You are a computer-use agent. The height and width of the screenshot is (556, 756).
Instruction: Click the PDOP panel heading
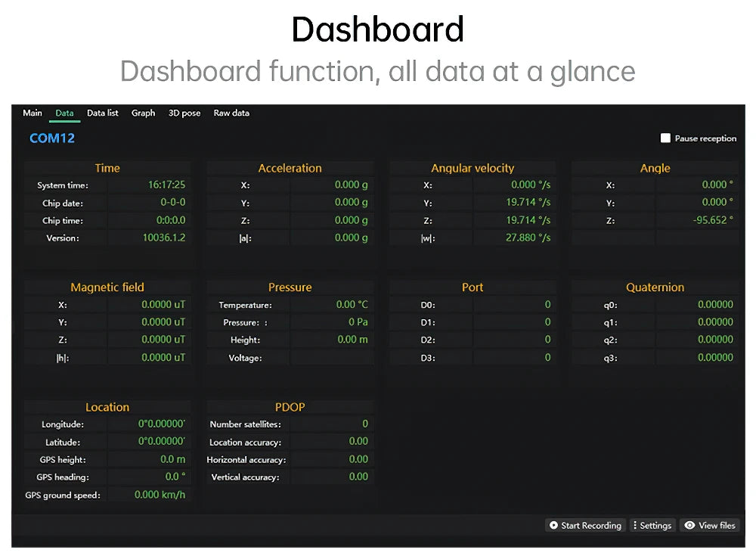(290, 407)
